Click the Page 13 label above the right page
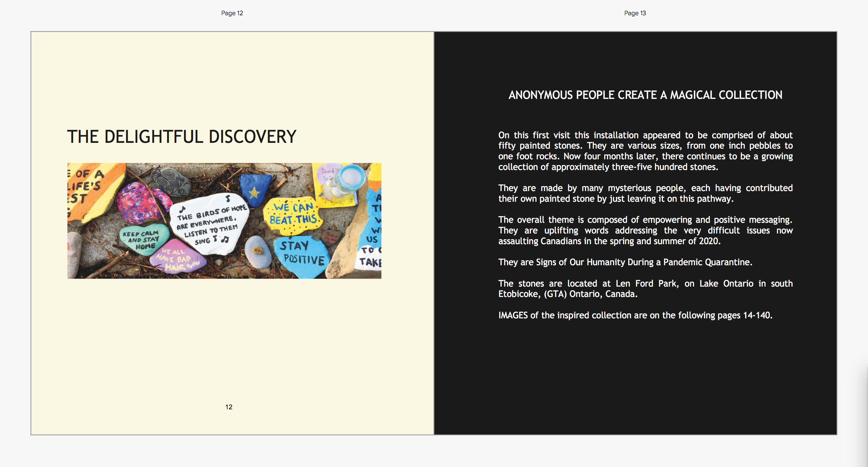The width and height of the screenshot is (868, 467). pyautogui.click(x=635, y=13)
